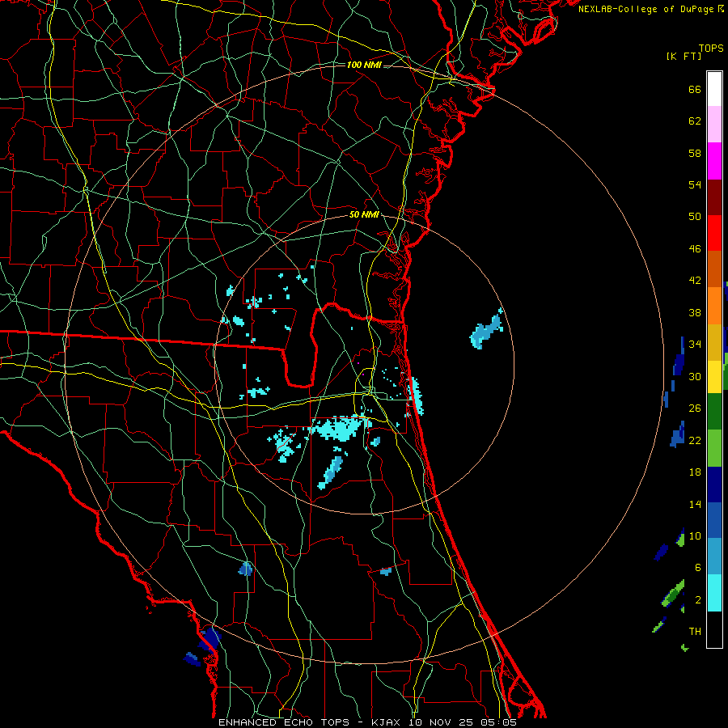Click the legend value '46'
Viewport: 728px width, 728px height.
695,249
